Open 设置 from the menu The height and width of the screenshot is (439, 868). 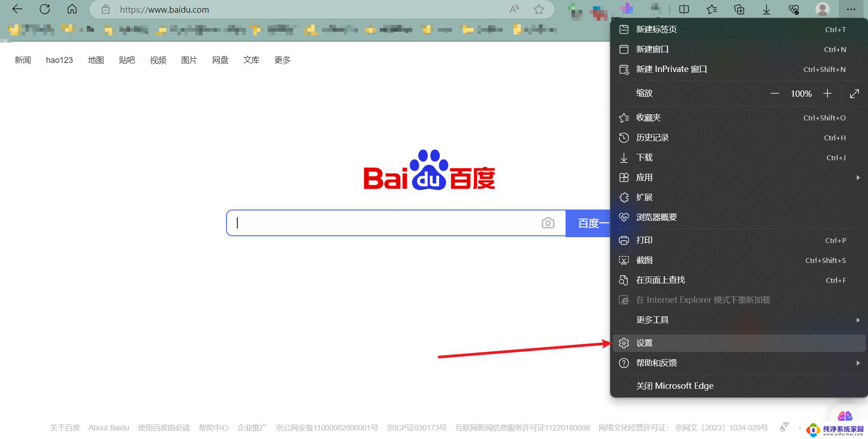pyautogui.click(x=739, y=343)
